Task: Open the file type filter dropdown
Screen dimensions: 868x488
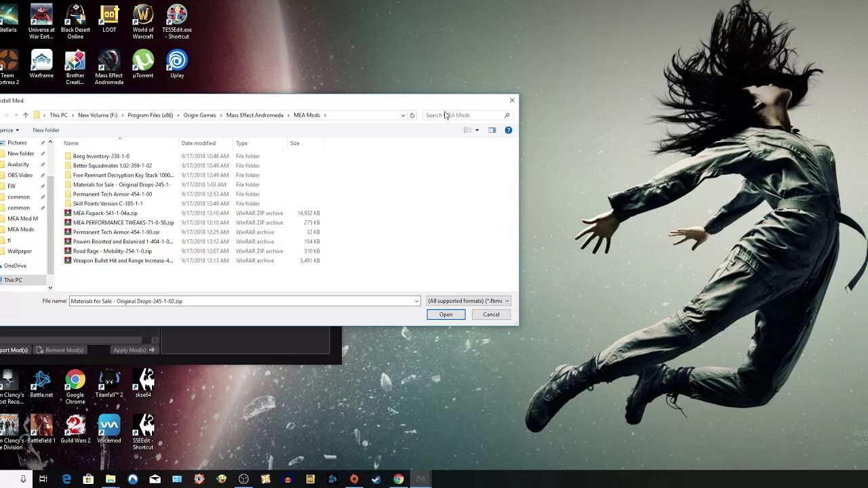Action: [x=468, y=301]
